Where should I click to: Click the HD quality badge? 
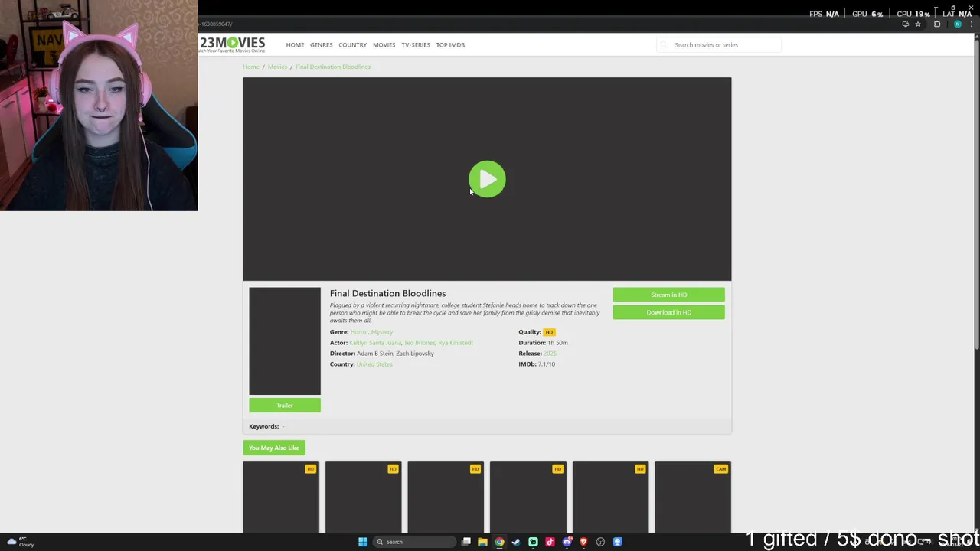549,332
